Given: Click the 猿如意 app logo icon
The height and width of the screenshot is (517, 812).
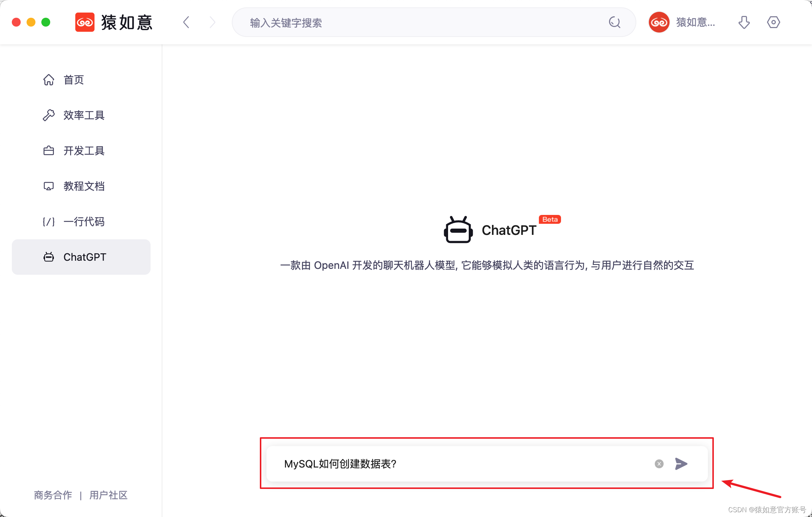Looking at the screenshot, I should click(85, 22).
